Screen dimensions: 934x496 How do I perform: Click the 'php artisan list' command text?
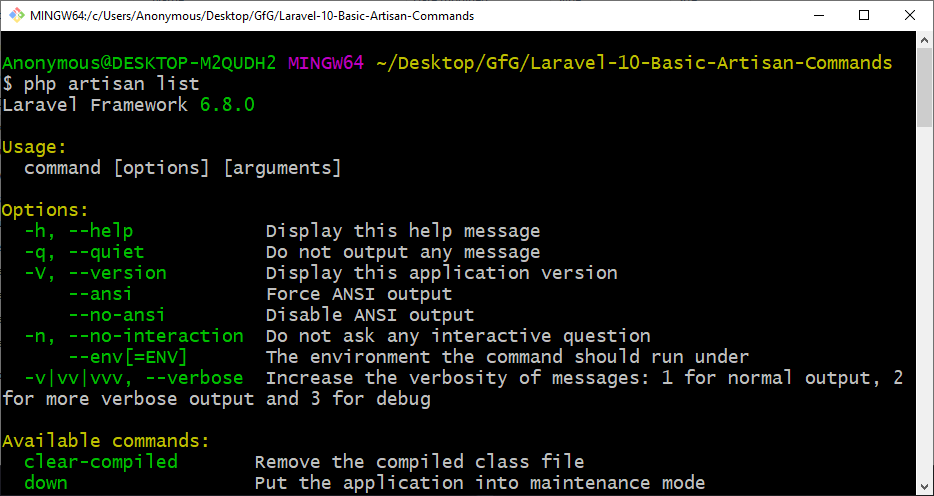111,84
